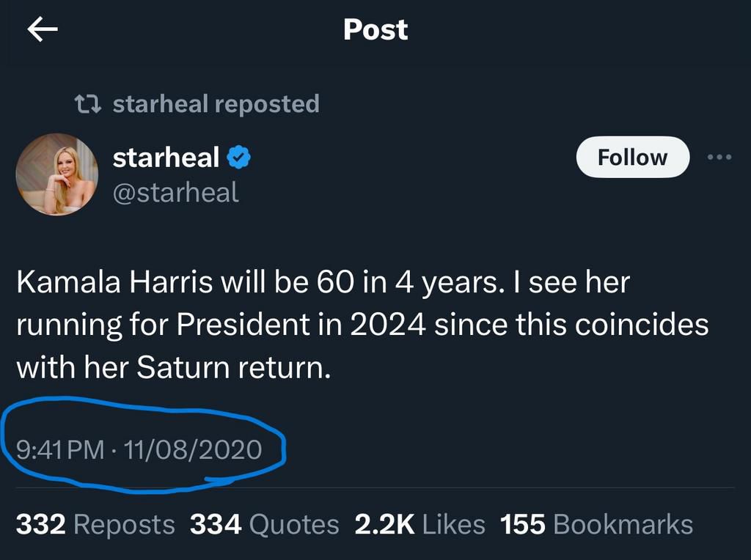
Task: Click the starheal reposted label
Action: click(215, 103)
